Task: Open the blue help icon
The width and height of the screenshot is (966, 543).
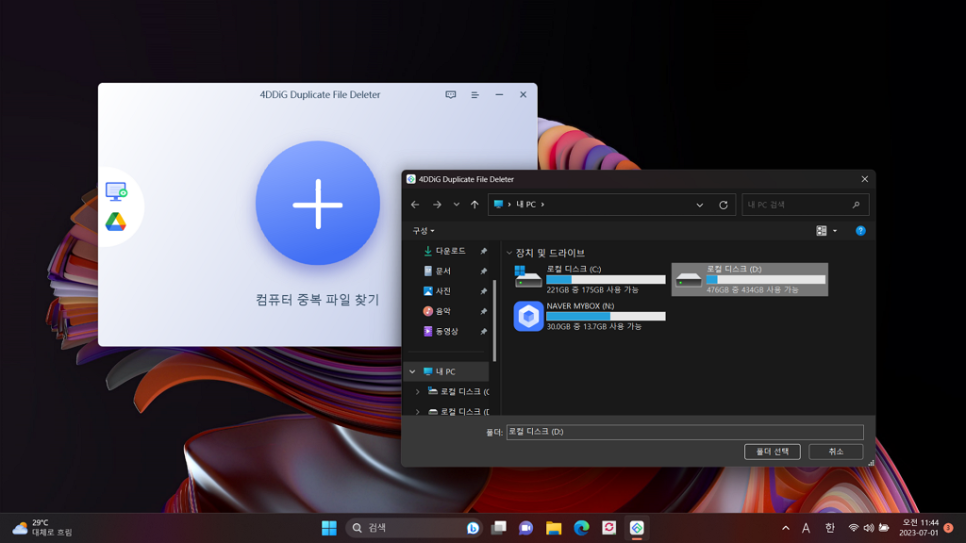Action: coord(861,231)
